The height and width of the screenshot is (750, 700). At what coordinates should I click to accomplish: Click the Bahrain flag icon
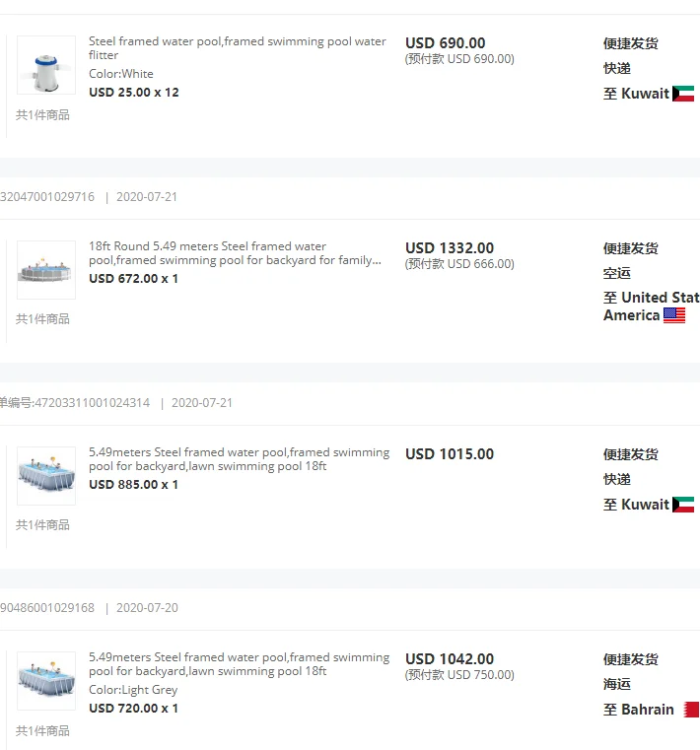click(691, 710)
